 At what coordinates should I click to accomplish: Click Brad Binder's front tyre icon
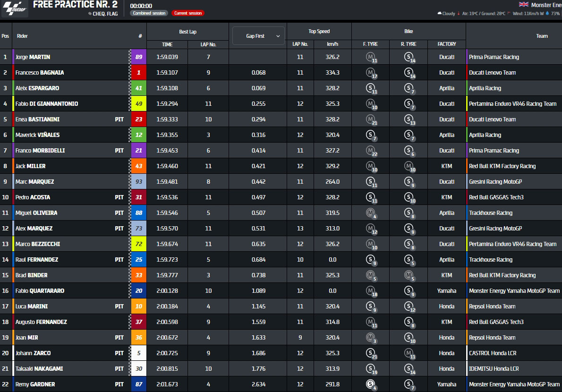point(371,275)
